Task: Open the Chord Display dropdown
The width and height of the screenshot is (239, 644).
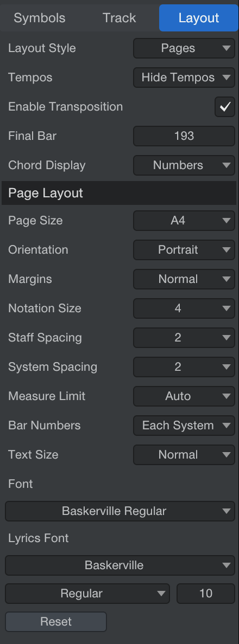Action: 184,165
